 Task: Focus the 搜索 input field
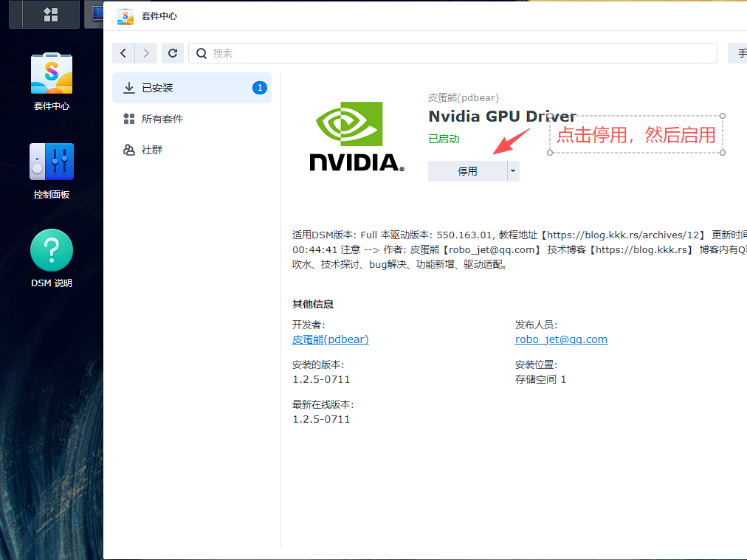[x=458, y=53]
